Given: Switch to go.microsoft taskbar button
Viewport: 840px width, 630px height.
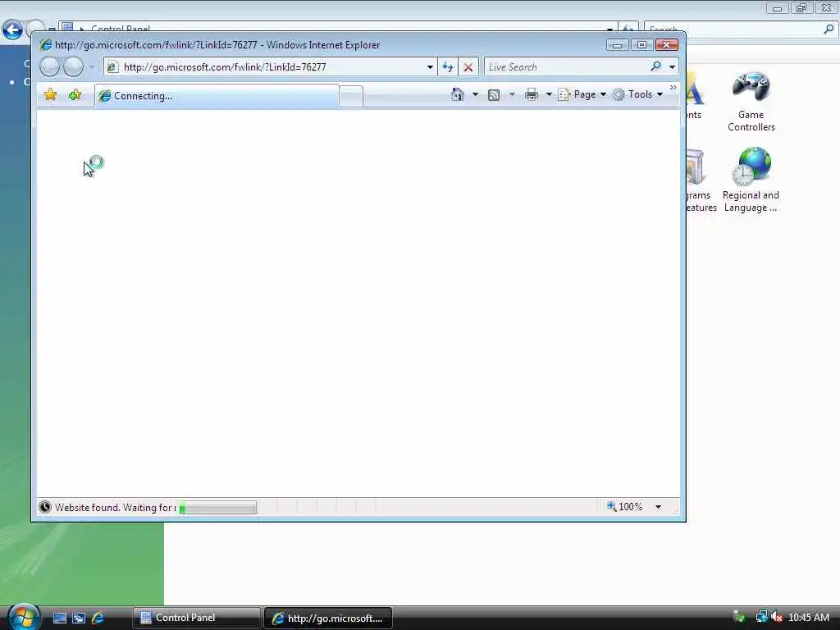Looking at the screenshot, I should (328, 619).
